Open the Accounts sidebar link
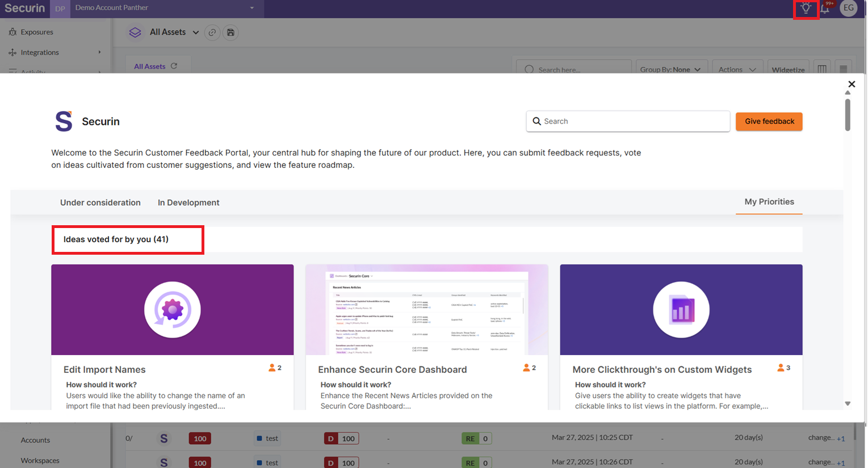The width and height of the screenshot is (868, 468). pos(35,440)
